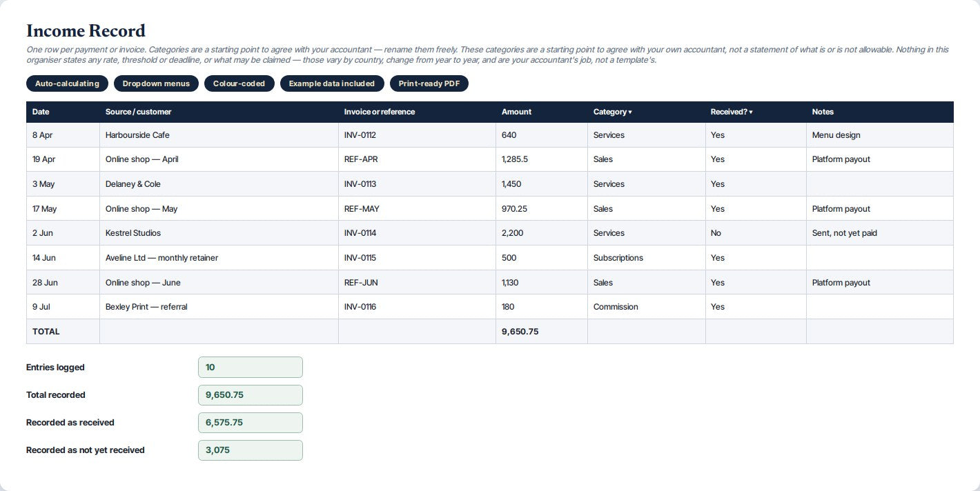The image size is (980, 491).
Task: Select the INV-0114 reference cell
Action: coord(417,233)
